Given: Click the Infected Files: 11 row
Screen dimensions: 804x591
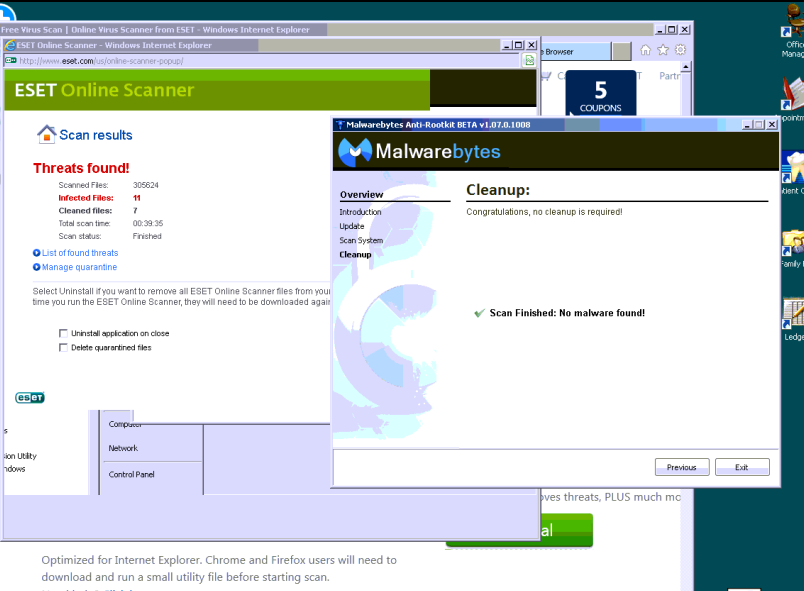Looking at the screenshot, I should [x=99, y=198].
